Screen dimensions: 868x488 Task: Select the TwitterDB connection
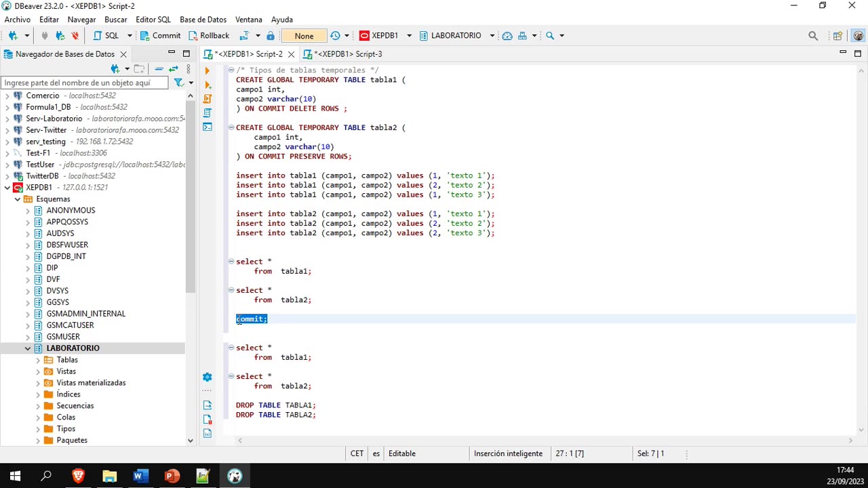42,176
